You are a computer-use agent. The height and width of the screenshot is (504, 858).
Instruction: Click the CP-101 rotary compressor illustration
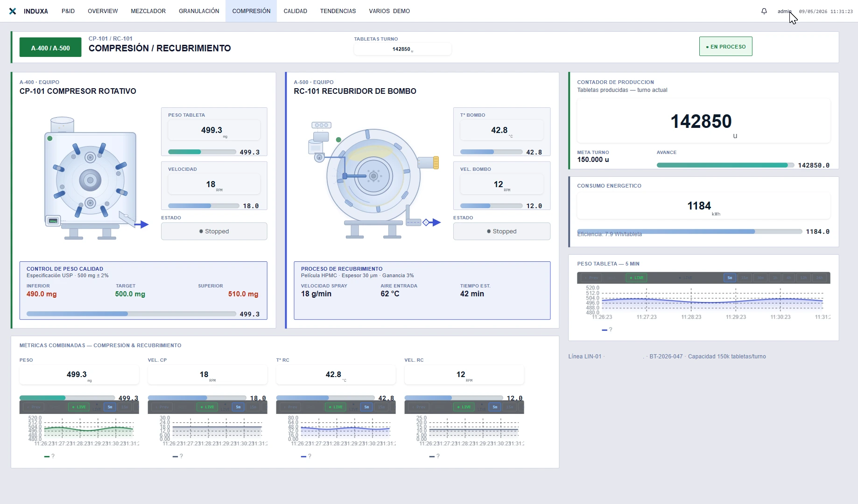tap(90, 178)
